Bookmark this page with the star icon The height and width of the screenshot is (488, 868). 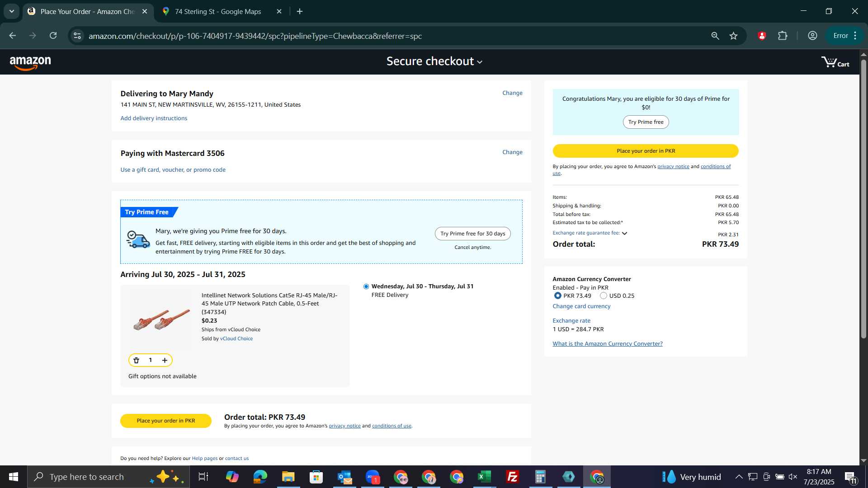pyautogui.click(x=733, y=36)
